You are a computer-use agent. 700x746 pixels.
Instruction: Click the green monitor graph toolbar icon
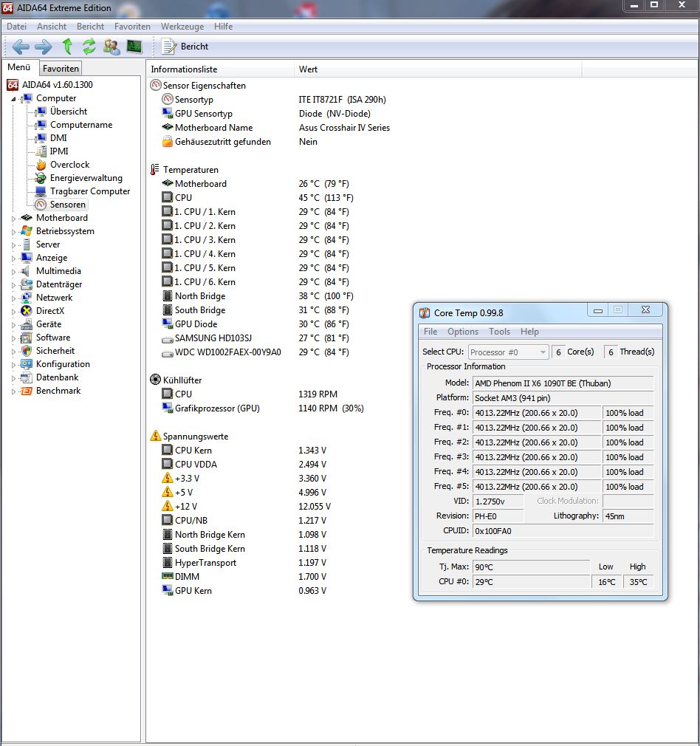click(x=134, y=47)
